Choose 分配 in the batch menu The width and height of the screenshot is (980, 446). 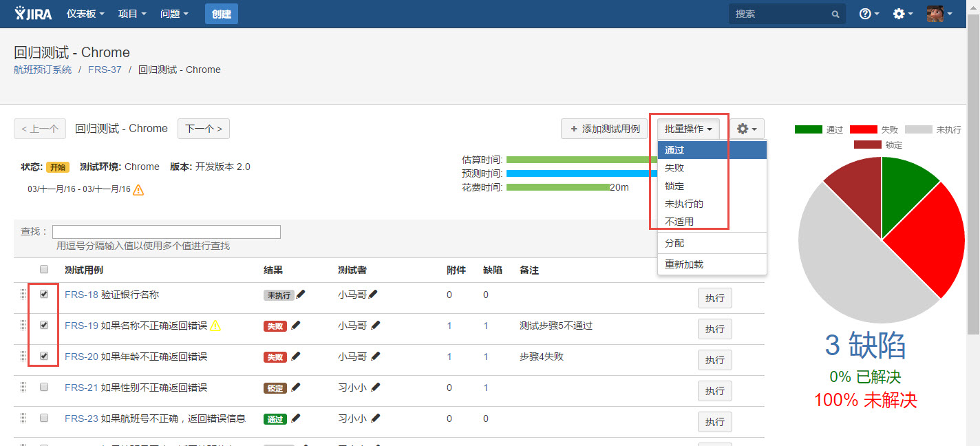(712, 243)
